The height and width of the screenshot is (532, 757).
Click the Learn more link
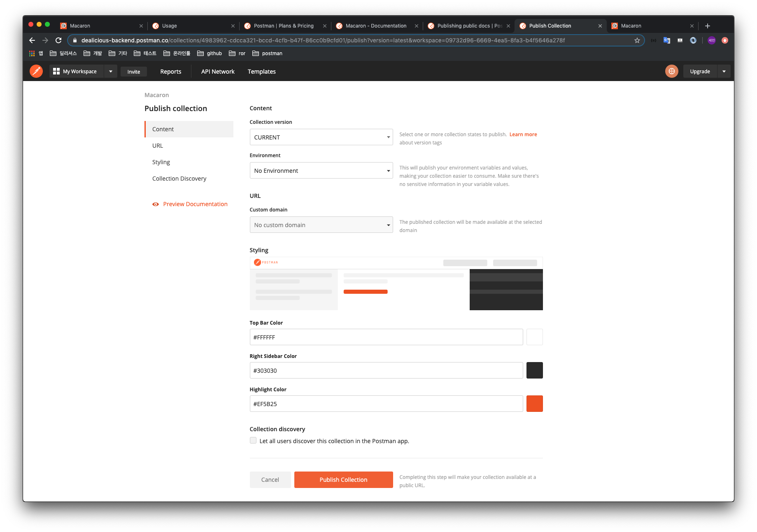(523, 134)
